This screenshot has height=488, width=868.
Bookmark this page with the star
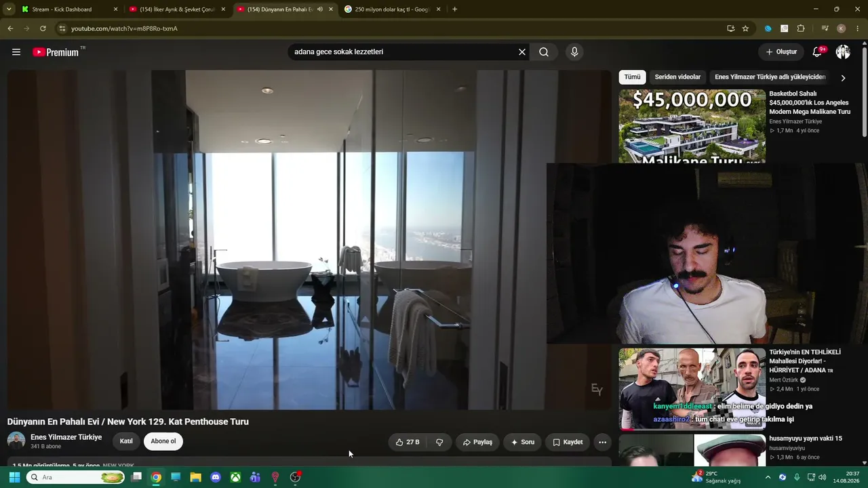coord(745,28)
